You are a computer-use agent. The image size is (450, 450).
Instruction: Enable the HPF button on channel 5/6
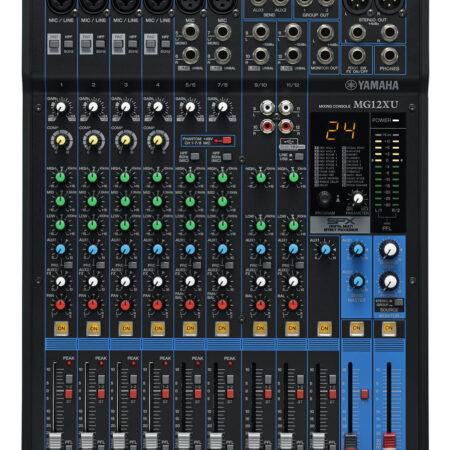pos(195,156)
